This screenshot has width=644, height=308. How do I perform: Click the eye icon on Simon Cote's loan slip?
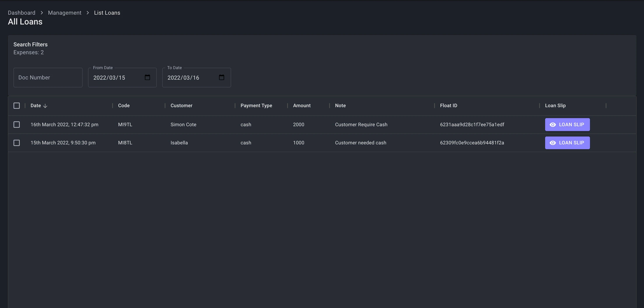pyautogui.click(x=553, y=124)
